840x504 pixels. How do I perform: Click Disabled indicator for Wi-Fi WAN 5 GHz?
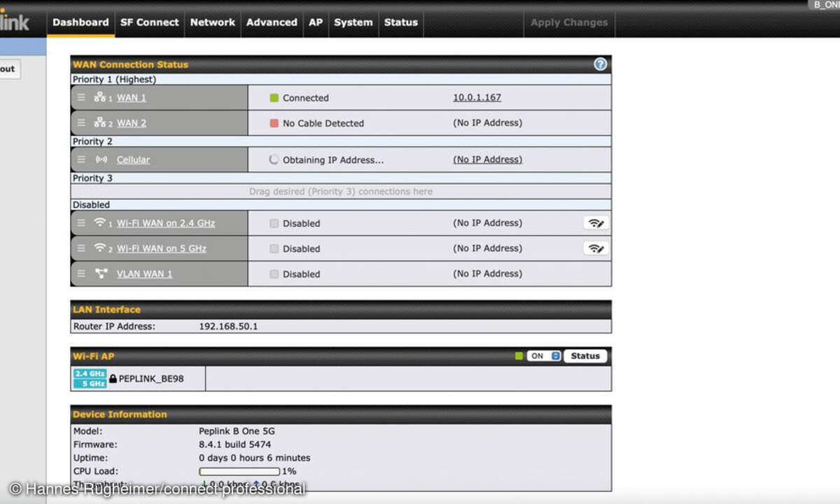pyautogui.click(x=274, y=248)
